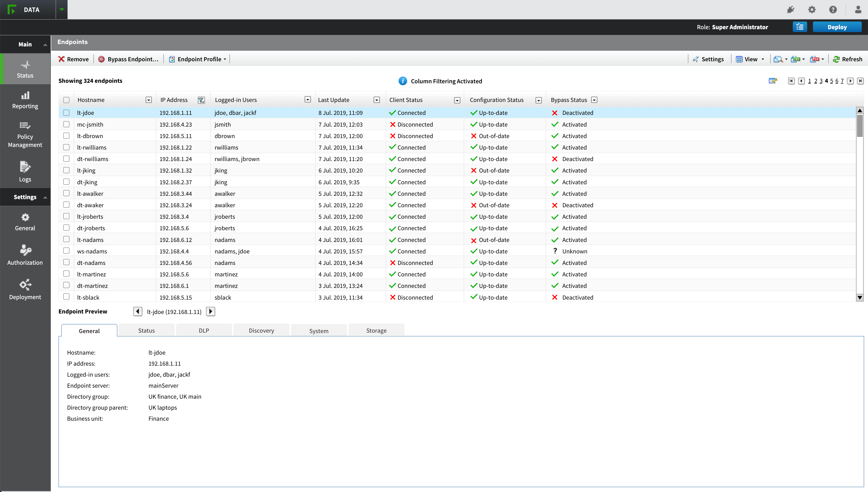Click the Bypass Endpoint button
Image resolution: width=868 pixels, height=492 pixels.
pyautogui.click(x=128, y=58)
